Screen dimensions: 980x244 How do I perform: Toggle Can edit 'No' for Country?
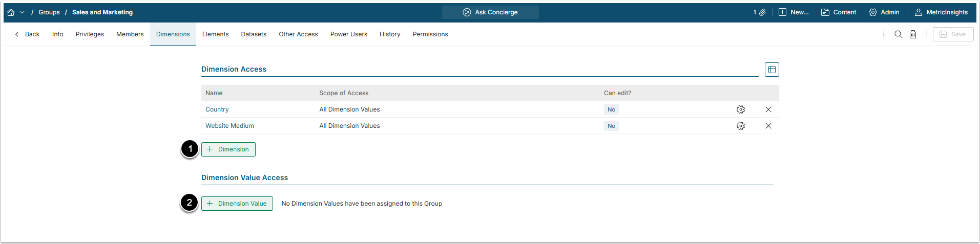(611, 109)
